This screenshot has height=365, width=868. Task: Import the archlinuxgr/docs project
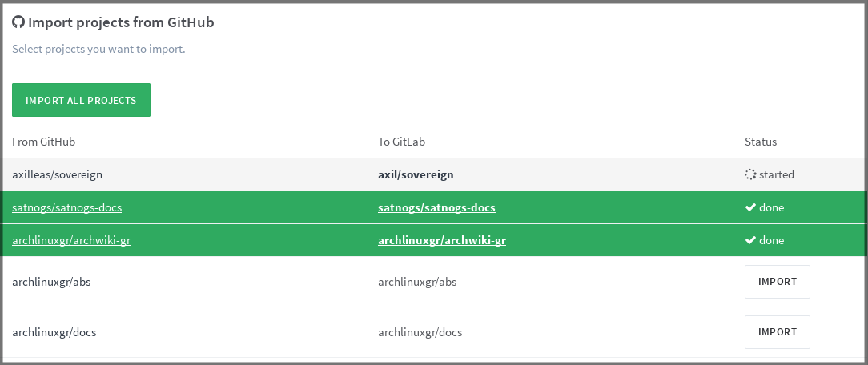click(x=777, y=332)
